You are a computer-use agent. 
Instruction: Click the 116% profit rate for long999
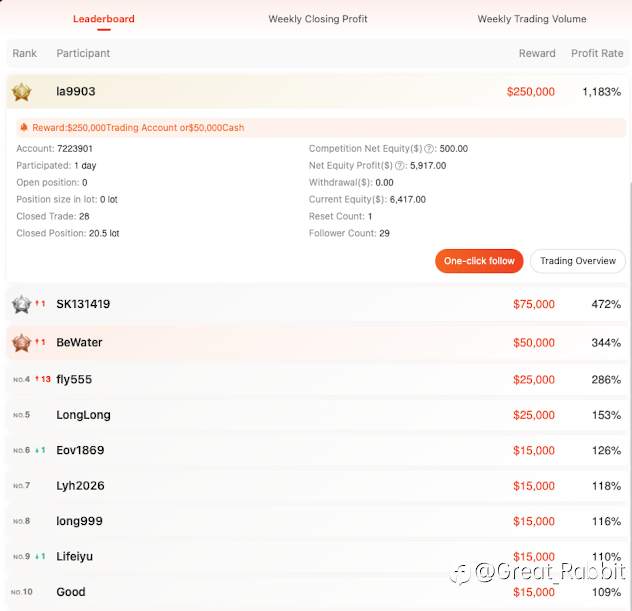tap(606, 522)
